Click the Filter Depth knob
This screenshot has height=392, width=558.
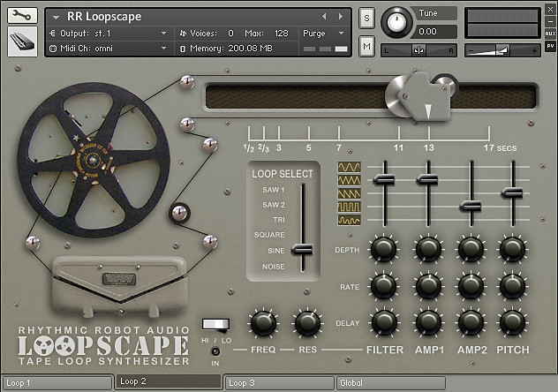click(x=384, y=249)
